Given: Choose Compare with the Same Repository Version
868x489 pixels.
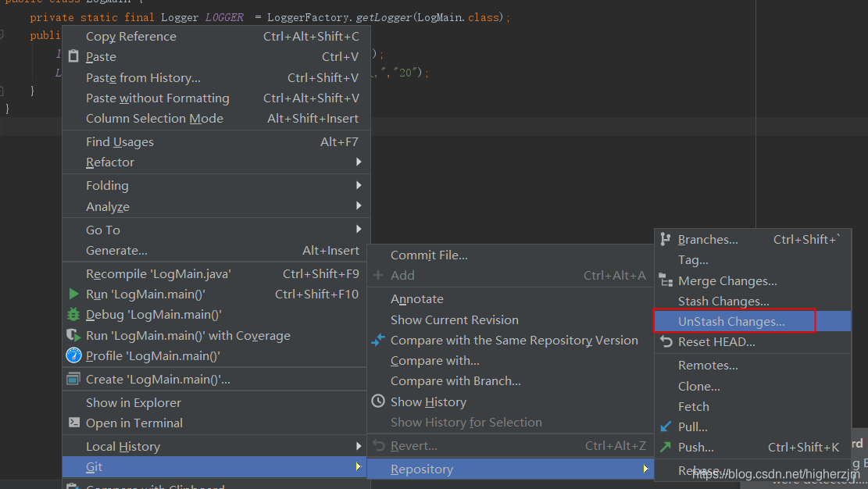Looking at the screenshot, I should pos(510,340).
